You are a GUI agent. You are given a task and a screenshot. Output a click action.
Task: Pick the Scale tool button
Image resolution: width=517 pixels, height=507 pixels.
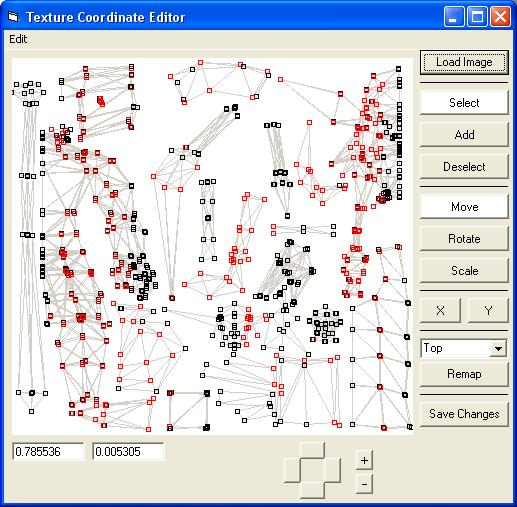coord(464,271)
